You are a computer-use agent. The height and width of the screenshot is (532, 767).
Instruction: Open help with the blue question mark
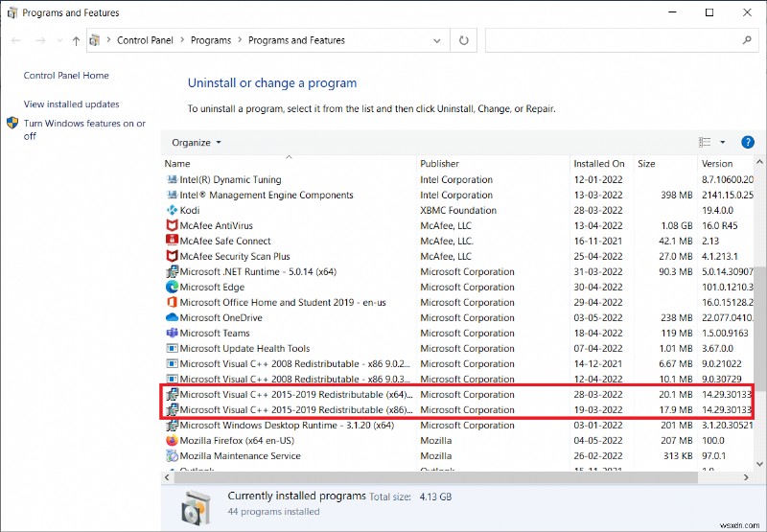point(748,142)
